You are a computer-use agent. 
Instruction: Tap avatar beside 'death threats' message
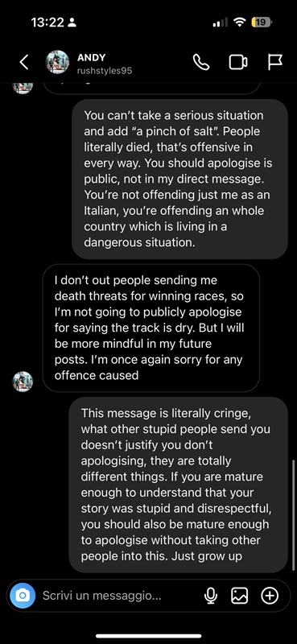(x=23, y=381)
